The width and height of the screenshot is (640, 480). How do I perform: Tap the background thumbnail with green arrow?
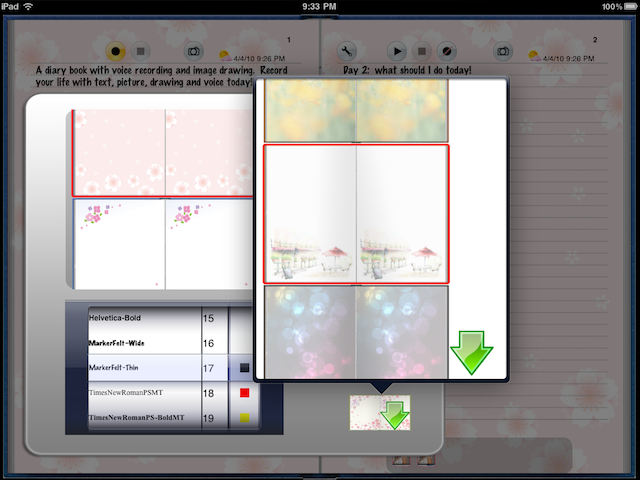click(380, 413)
